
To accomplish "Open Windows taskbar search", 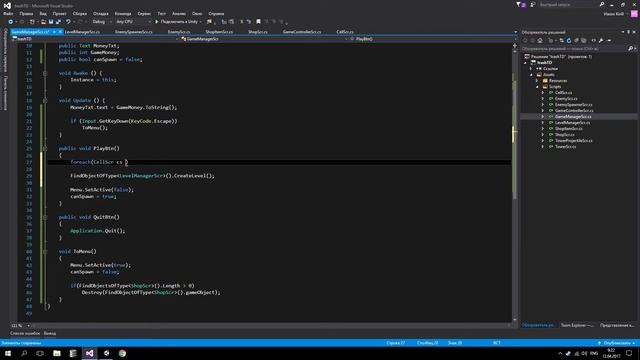I will [24, 353].
